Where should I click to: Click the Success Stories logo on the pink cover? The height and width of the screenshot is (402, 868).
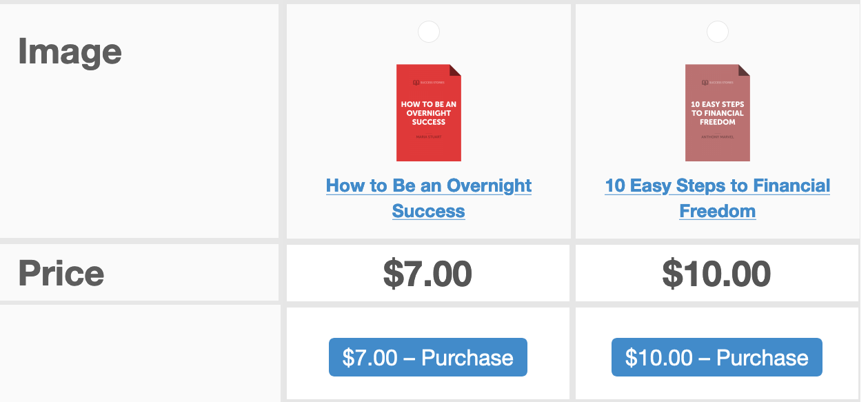click(x=718, y=83)
